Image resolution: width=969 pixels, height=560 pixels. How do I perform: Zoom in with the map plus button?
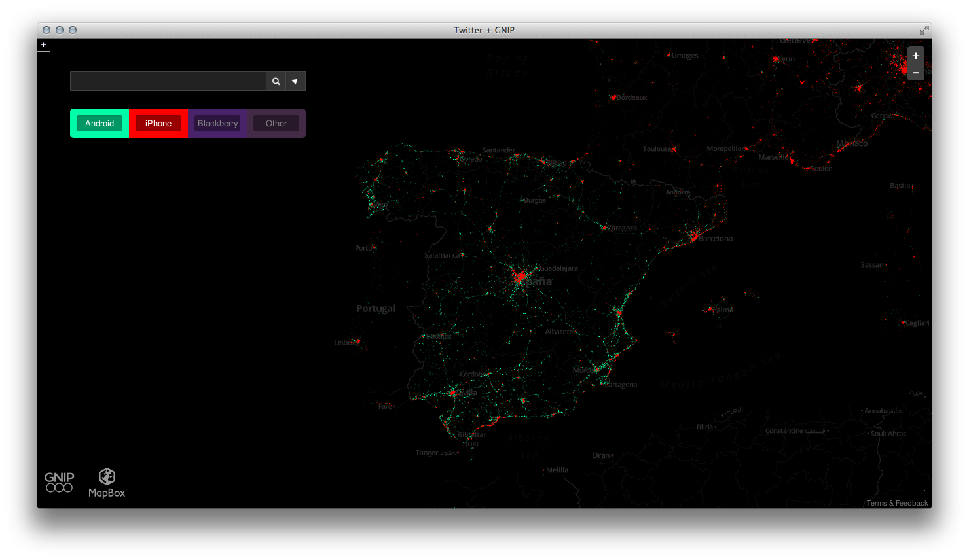click(915, 56)
